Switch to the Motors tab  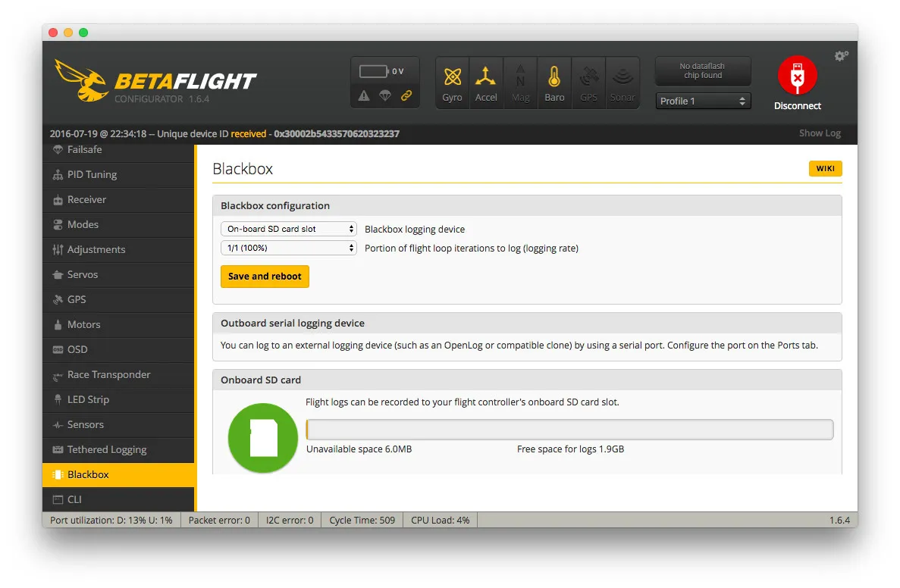[83, 324]
